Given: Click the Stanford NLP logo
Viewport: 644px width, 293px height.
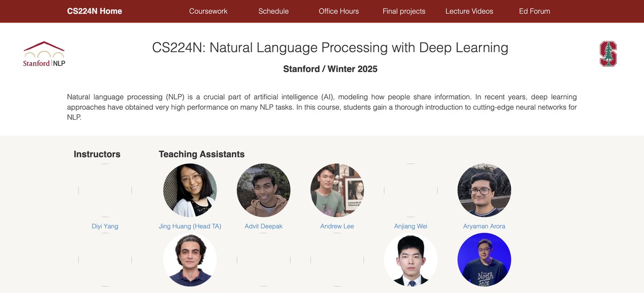Looking at the screenshot, I should click(44, 54).
